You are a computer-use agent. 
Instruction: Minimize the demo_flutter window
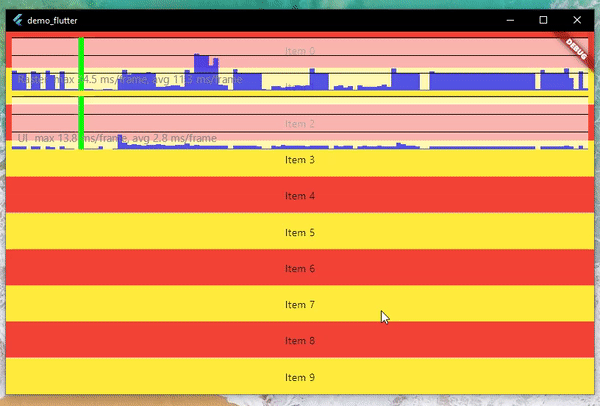tap(510, 20)
